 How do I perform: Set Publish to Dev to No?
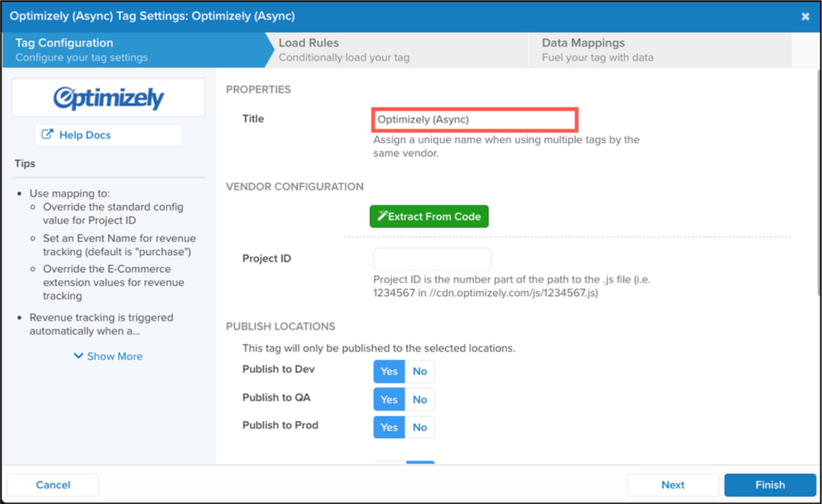[x=420, y=371]
